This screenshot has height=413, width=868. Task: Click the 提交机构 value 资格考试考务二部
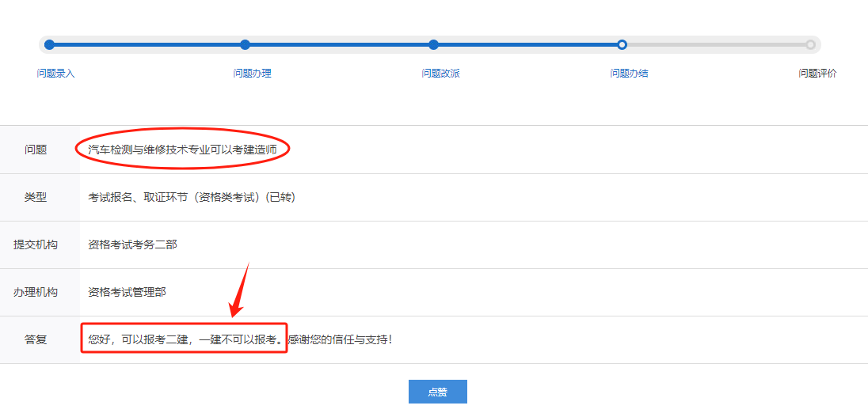click(x=133, y=244)
